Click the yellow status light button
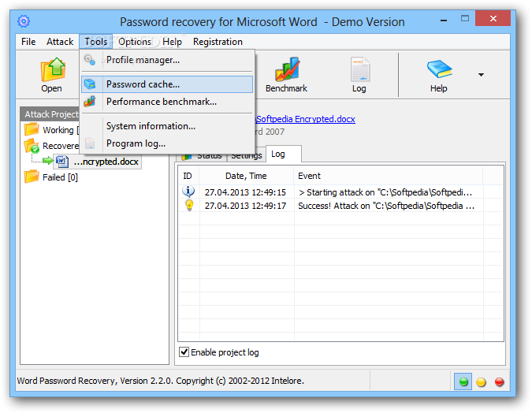Screen dimensions: 532x413 point(481,381)
